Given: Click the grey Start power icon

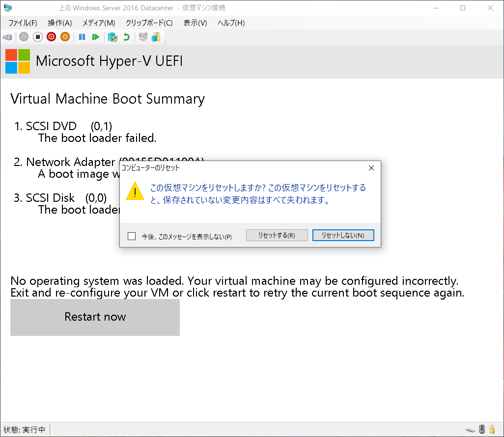Looking at the screenshot, I should tap(24, 37).
